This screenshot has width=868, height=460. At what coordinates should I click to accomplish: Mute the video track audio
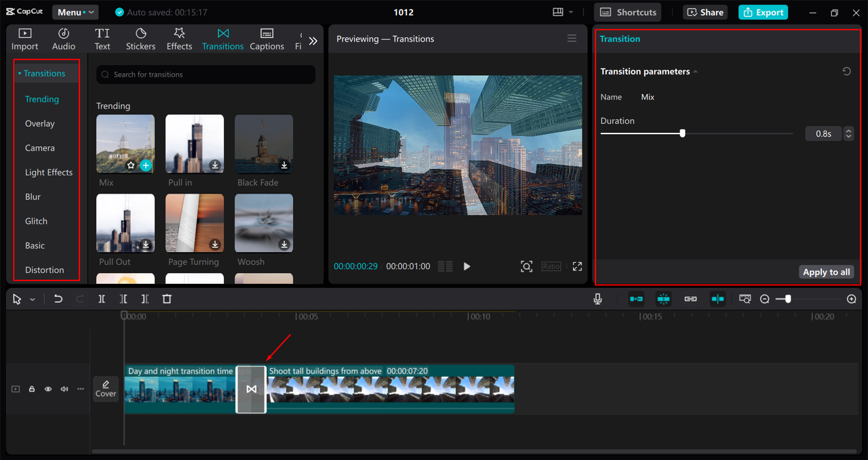[64, 389]
